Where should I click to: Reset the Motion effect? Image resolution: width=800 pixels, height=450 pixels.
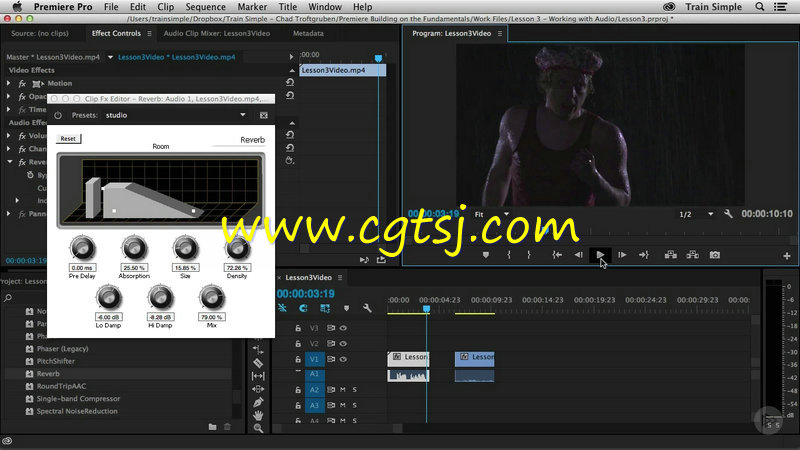290,82
